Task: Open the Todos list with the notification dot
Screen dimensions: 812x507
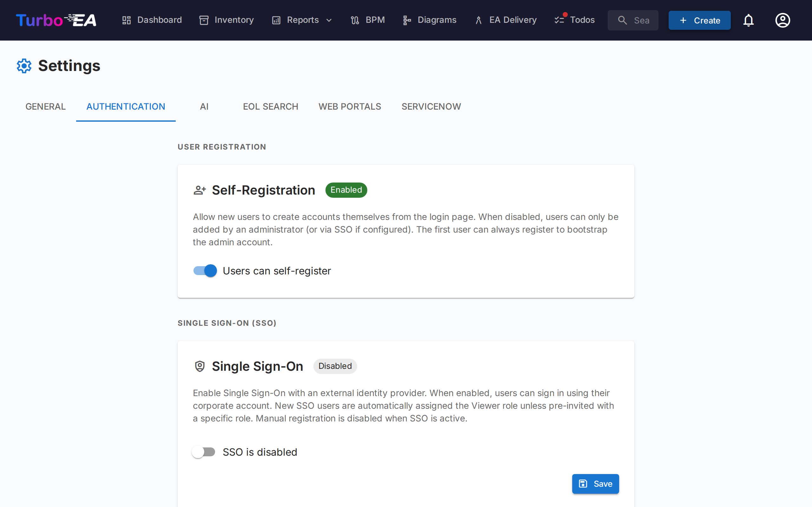Action: (x=574, y=20)
